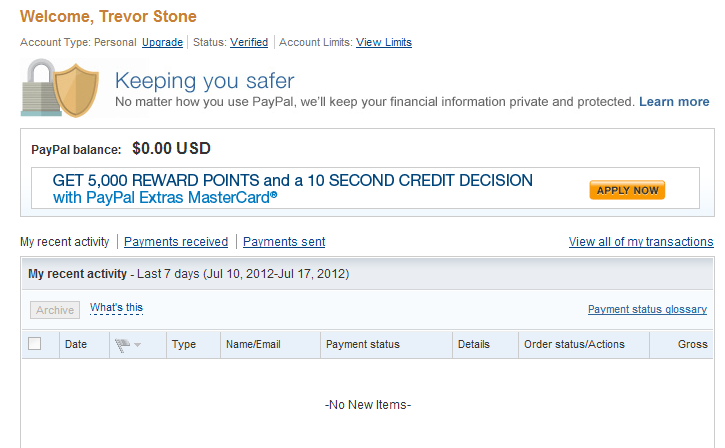
Task: Open the flag column dropdown arrow
Action: (137, 345)
